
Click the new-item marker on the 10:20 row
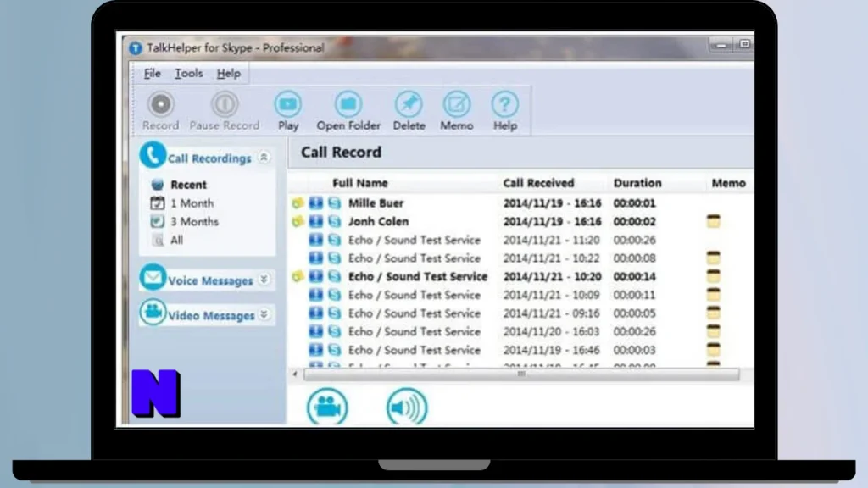click(x=298, y=277)
